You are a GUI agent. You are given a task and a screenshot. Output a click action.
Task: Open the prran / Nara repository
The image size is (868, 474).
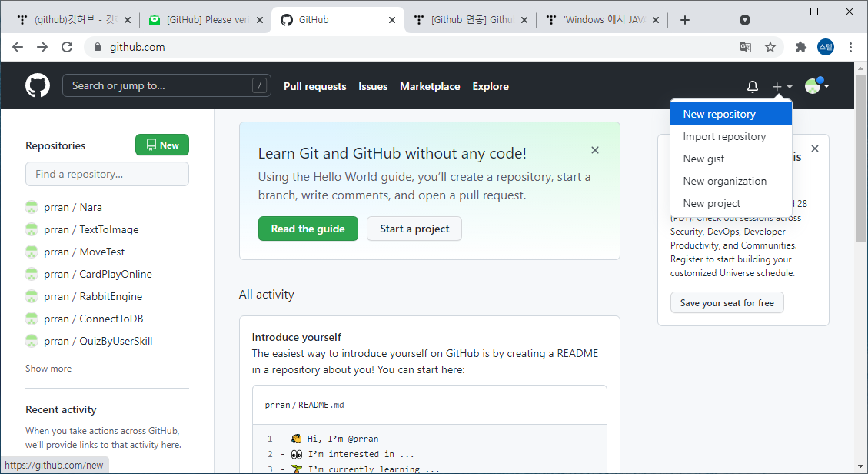pos(72,207)
